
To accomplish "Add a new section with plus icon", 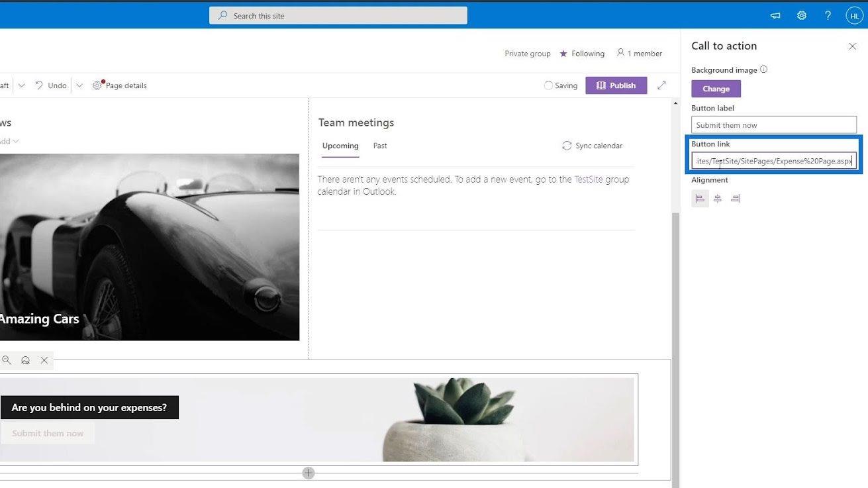I will click(x=309, y=473).
